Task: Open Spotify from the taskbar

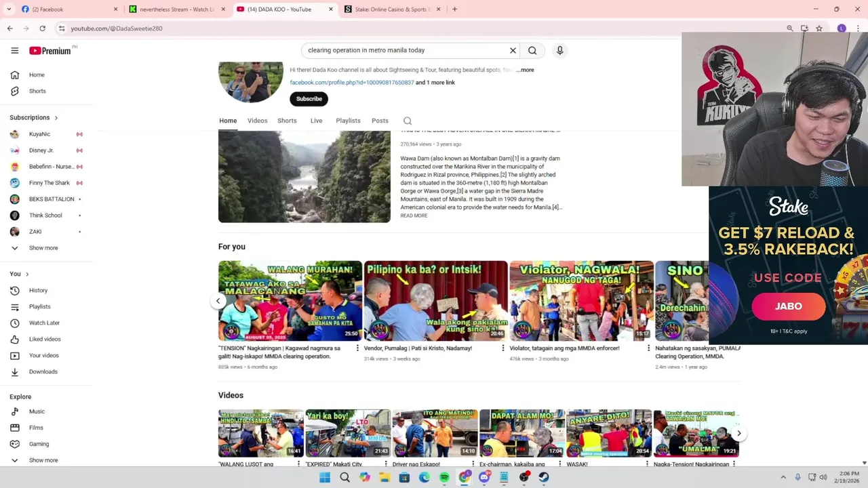Action: point(444,477)
